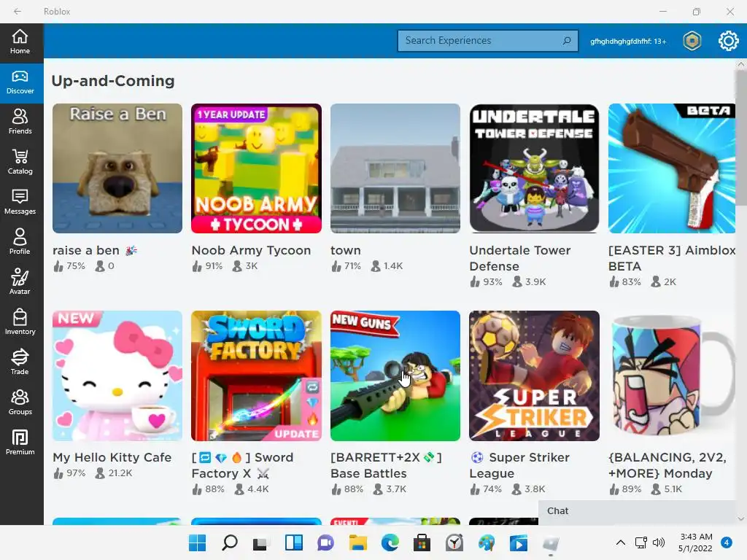Image resolution: width=747 pixels, height=560 pixels.
Task: Open the raise a ben thumbnail
Action: coord(117,168)
